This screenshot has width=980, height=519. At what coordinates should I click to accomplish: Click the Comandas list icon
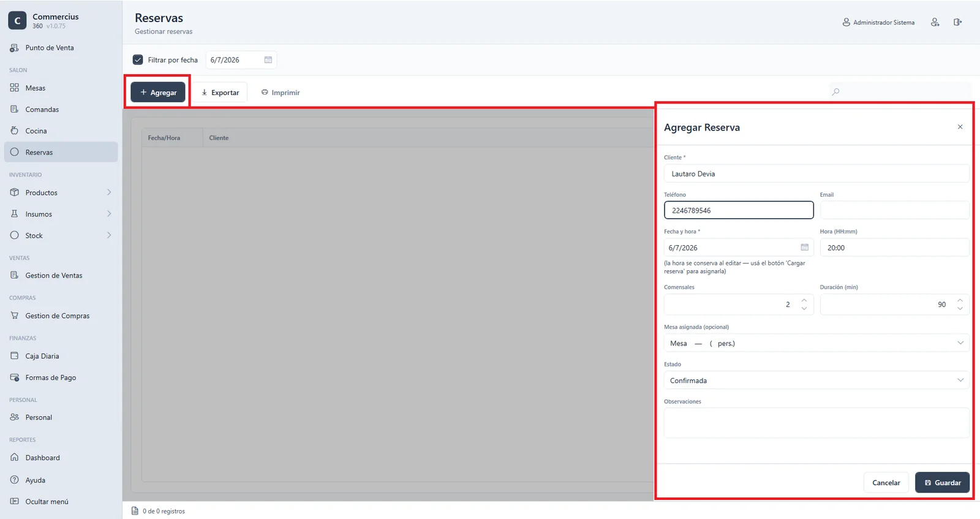pos(15,109)
